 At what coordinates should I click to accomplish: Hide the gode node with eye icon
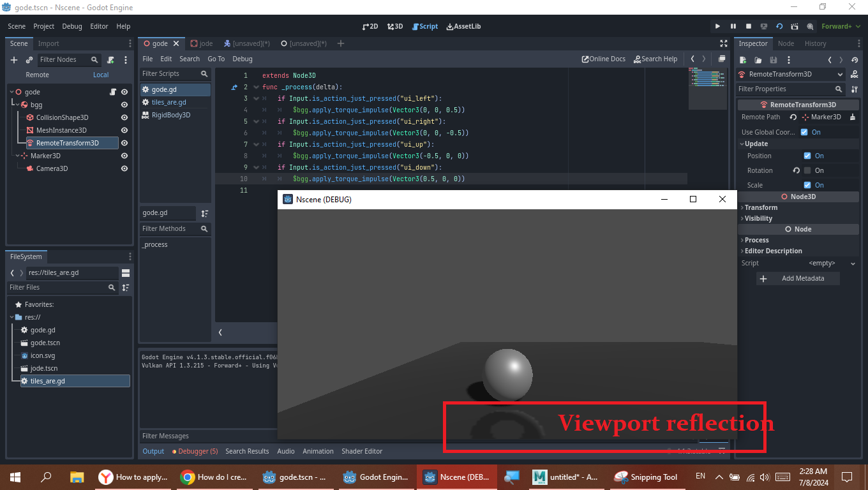coord(124,92)
